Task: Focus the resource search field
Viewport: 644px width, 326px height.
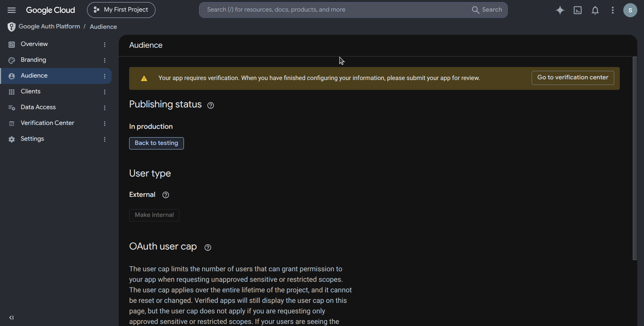Action: pos(335,10)
